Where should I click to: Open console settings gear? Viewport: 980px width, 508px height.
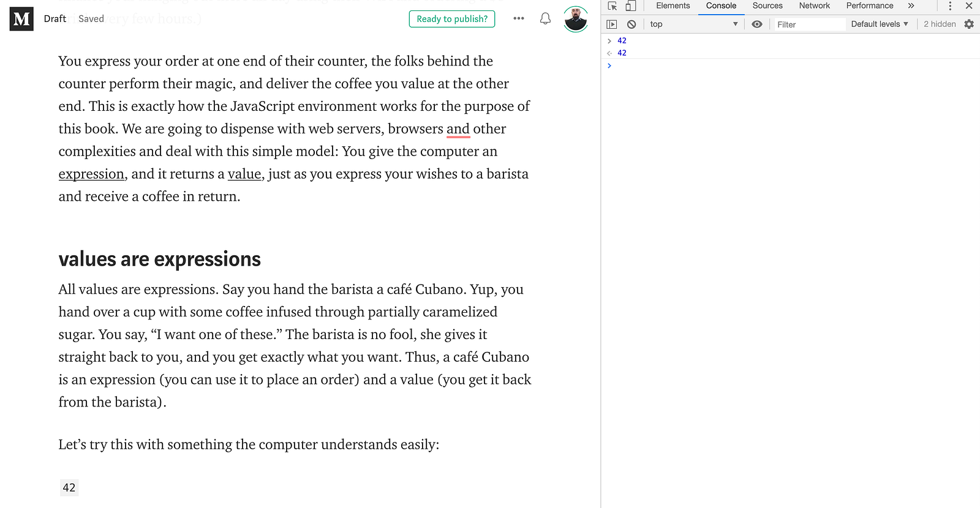969,24
